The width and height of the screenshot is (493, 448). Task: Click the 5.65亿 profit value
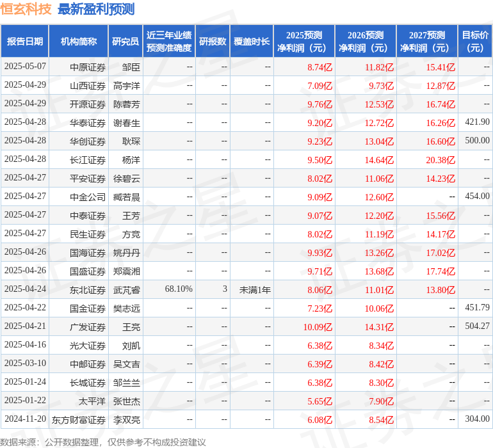(319, 401)
